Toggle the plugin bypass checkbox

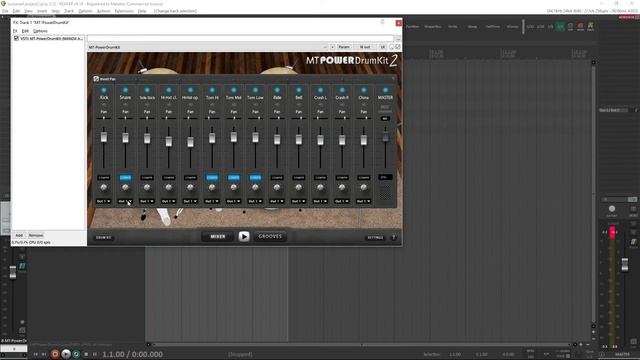click(398, 47)
